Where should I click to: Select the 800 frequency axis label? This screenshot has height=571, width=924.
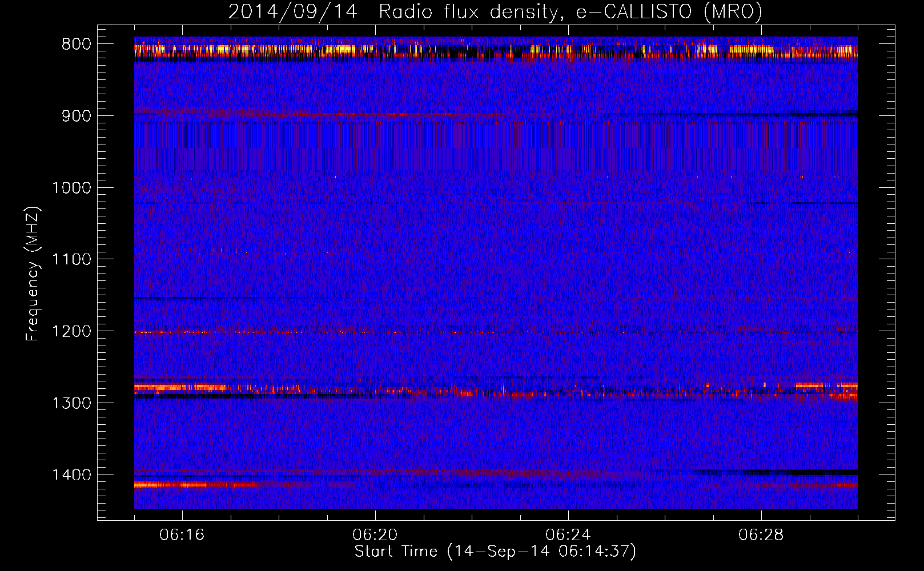(77, 45)
